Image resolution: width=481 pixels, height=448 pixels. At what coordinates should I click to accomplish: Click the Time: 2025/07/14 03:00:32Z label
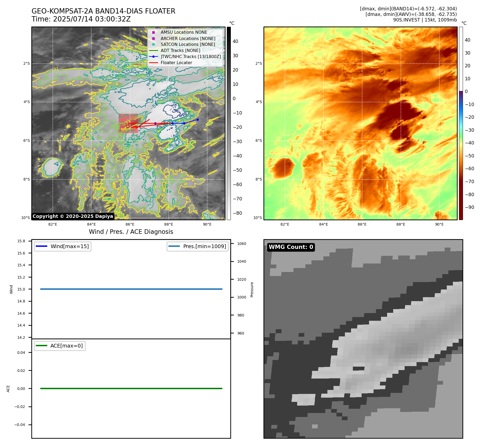(81, 19)
